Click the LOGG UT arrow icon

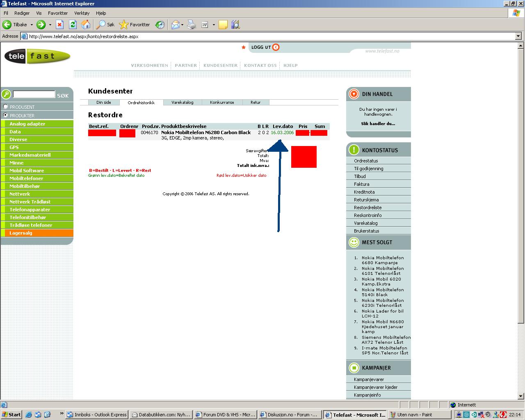coord(276,47)
